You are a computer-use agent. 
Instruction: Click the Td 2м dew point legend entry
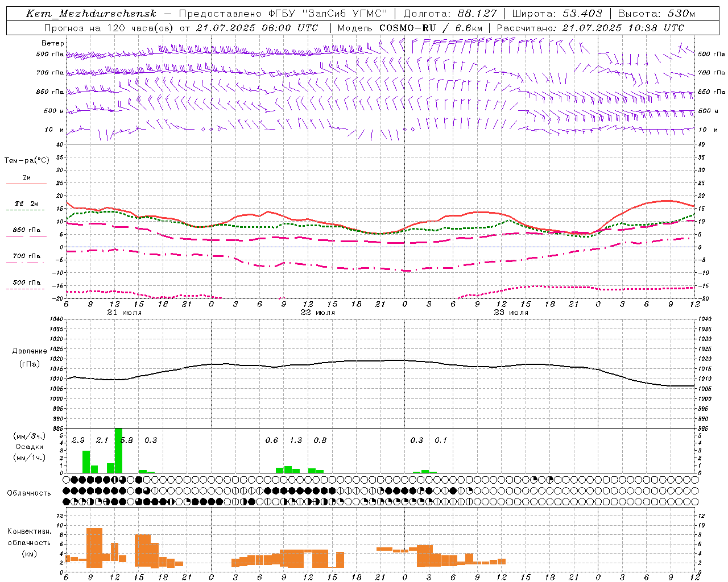pos(27,203)
